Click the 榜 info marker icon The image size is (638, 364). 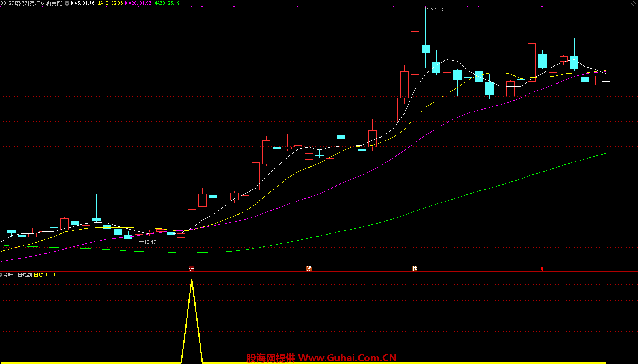[414, 269]
